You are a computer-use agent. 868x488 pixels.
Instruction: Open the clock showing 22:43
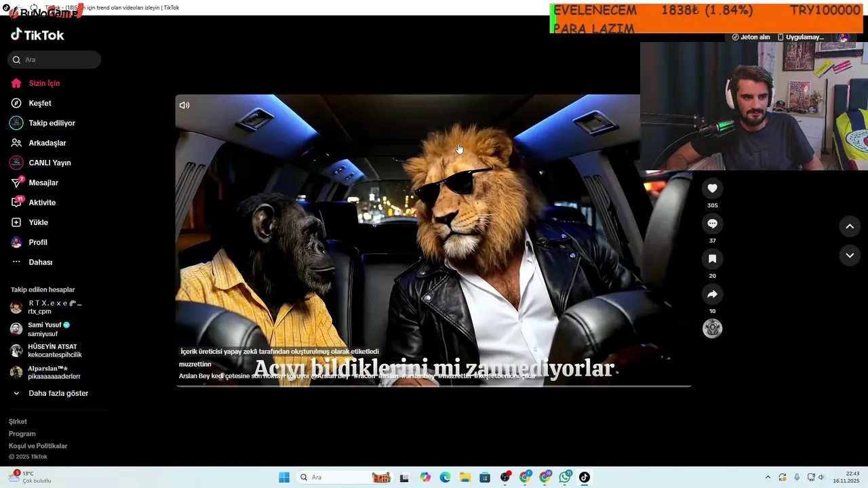[x=846, y=477]
